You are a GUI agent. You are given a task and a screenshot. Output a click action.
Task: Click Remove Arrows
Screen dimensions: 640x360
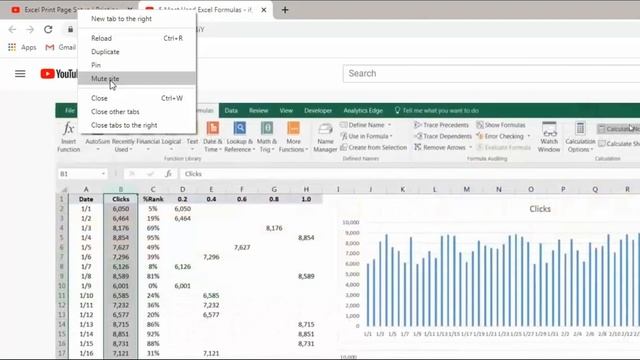click(442, 147)
